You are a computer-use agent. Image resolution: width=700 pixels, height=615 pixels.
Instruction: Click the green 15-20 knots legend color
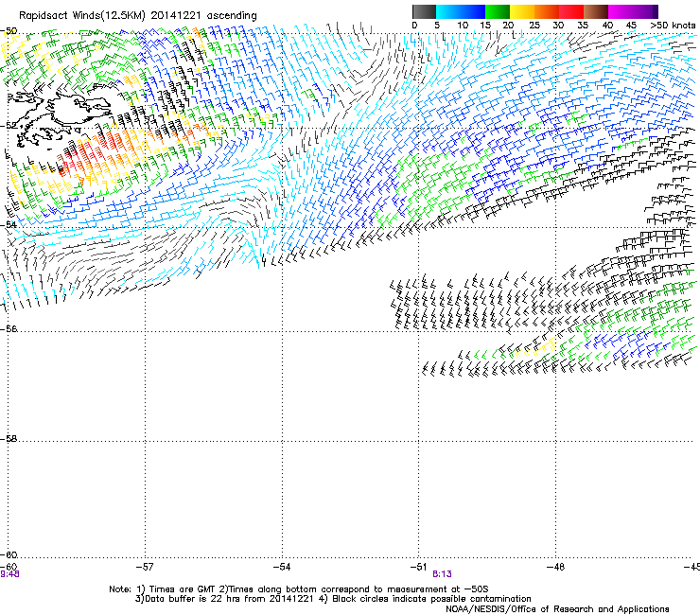[x=498, y=11]
